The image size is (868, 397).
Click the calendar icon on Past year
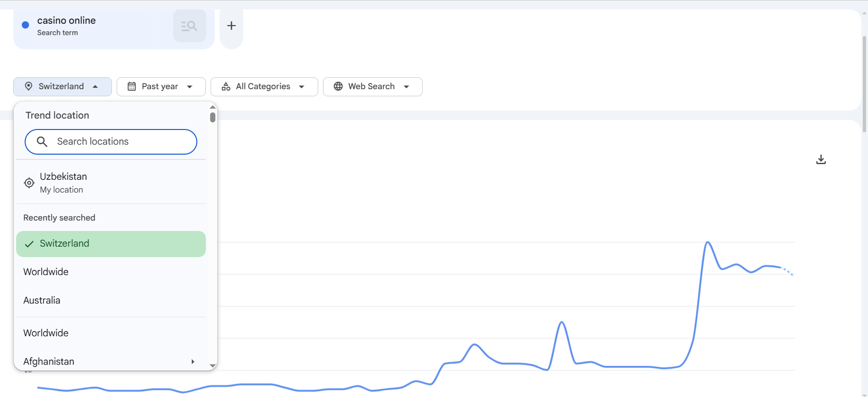[x=132, y=86]
